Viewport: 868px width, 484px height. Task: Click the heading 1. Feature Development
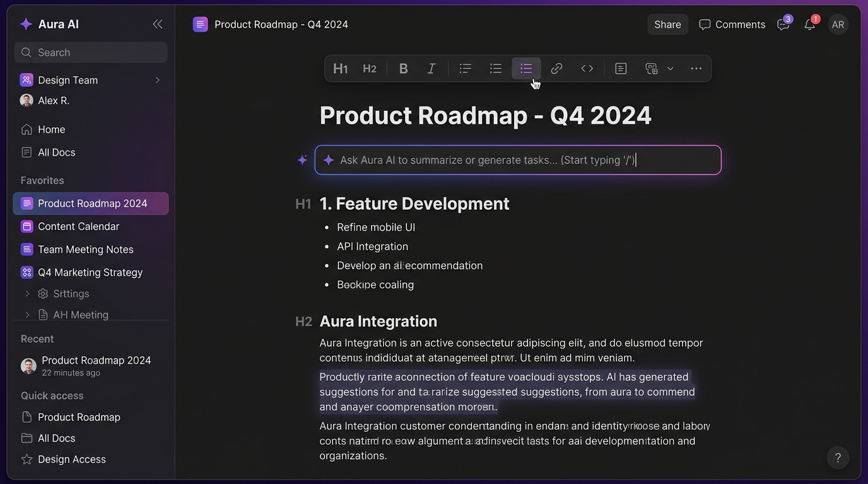tap(414, 204)
